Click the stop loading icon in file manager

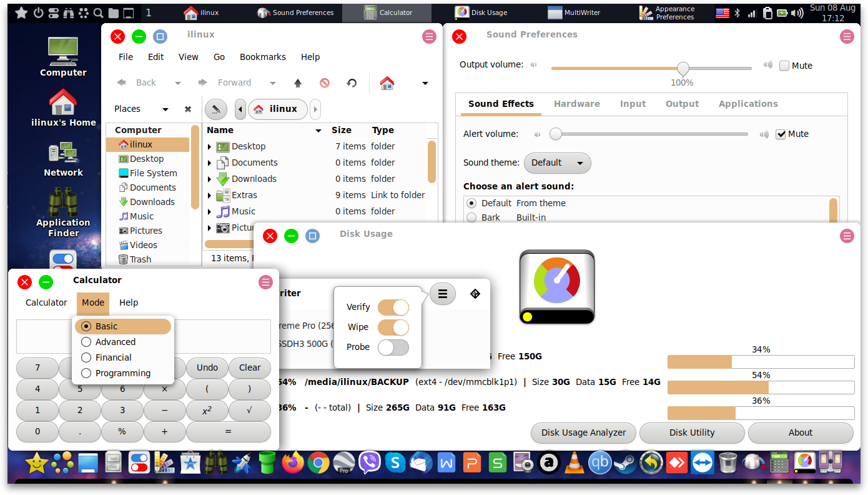[x=325, y=82]
